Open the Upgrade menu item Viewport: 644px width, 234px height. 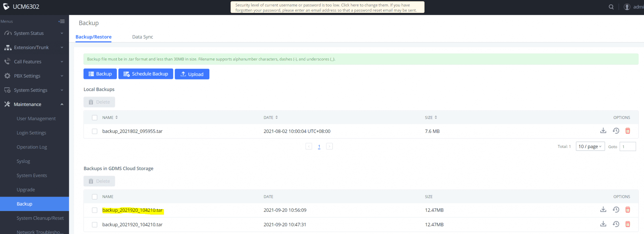click(26, 190)
